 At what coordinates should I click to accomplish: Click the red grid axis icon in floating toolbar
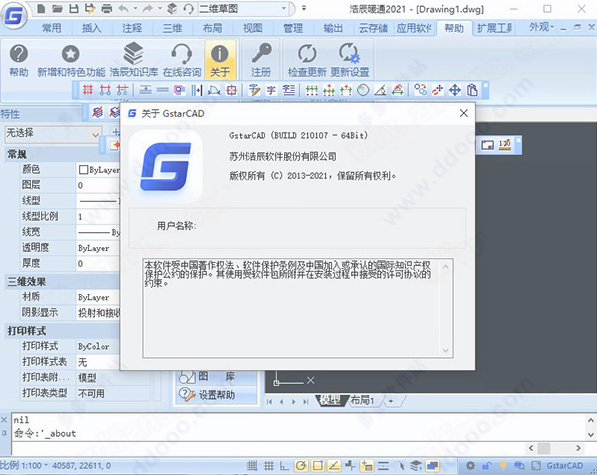(x=88, y=90)
